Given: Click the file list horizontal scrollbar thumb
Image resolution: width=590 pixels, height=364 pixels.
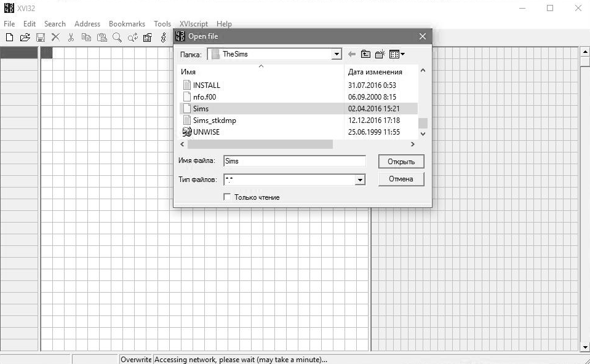Looking at the screenshot, I should [x=260, y=144].
